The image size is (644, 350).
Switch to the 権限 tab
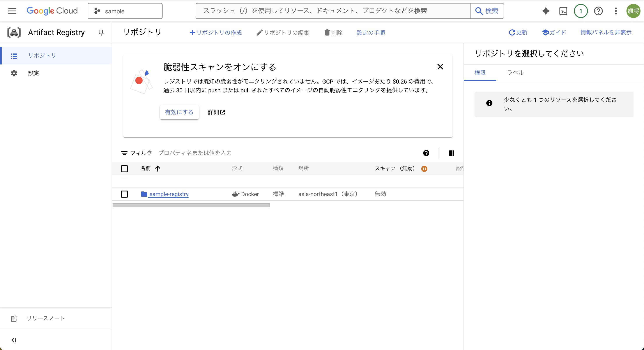pos(480,73)
